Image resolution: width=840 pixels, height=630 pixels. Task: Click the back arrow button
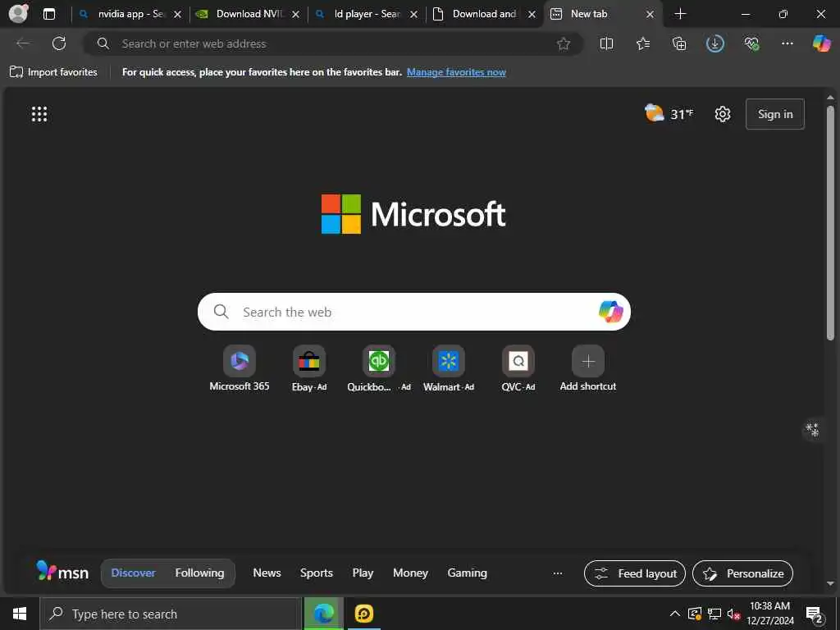[23, 43]
